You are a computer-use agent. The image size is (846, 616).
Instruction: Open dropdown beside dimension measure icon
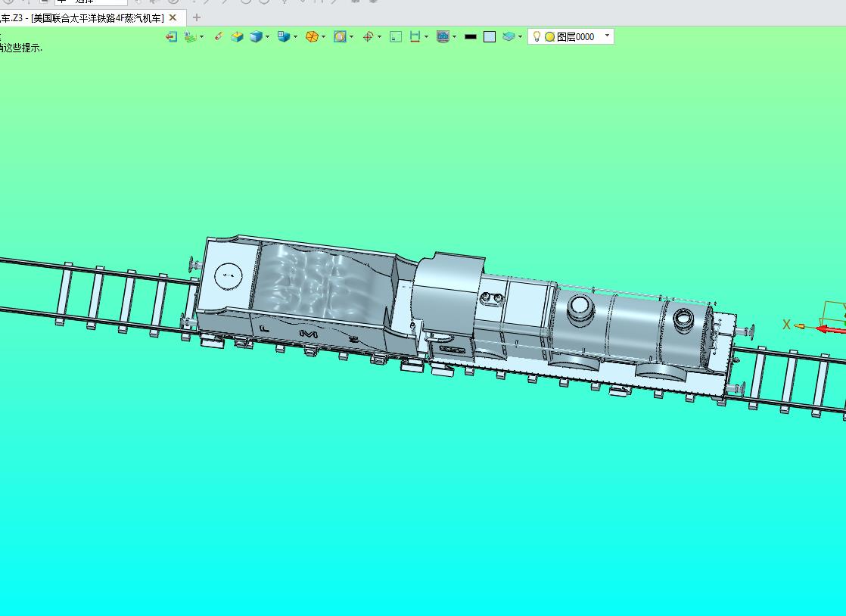pyautogui.click(x=426, y=36)
